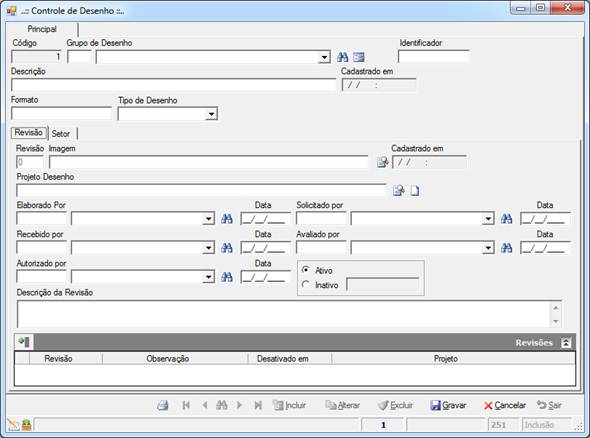Go to the first record
This screenshot has width=590, height=438.
tap(186, 405)
